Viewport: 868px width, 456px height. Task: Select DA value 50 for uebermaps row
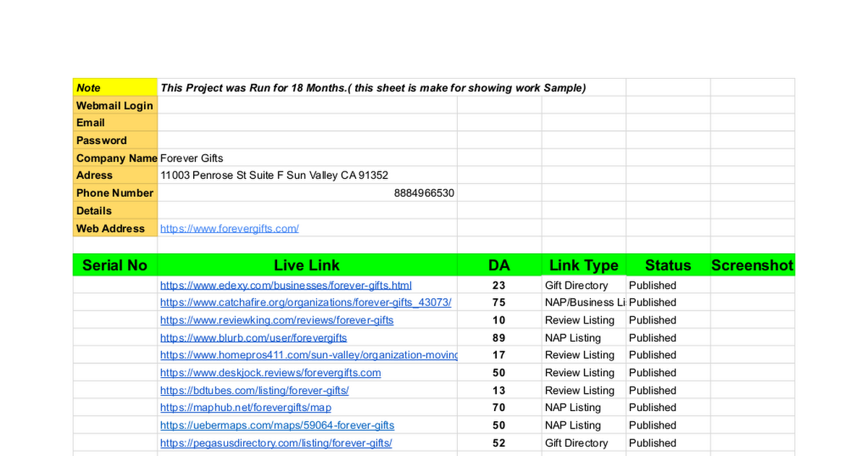coord(499,425)
